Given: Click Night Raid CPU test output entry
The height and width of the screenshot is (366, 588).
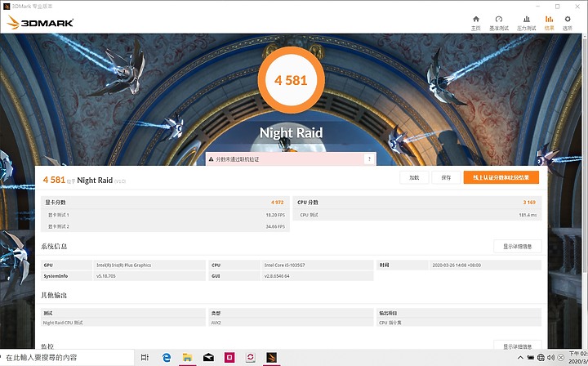Looking at the screenshot, I should point(63,323).
